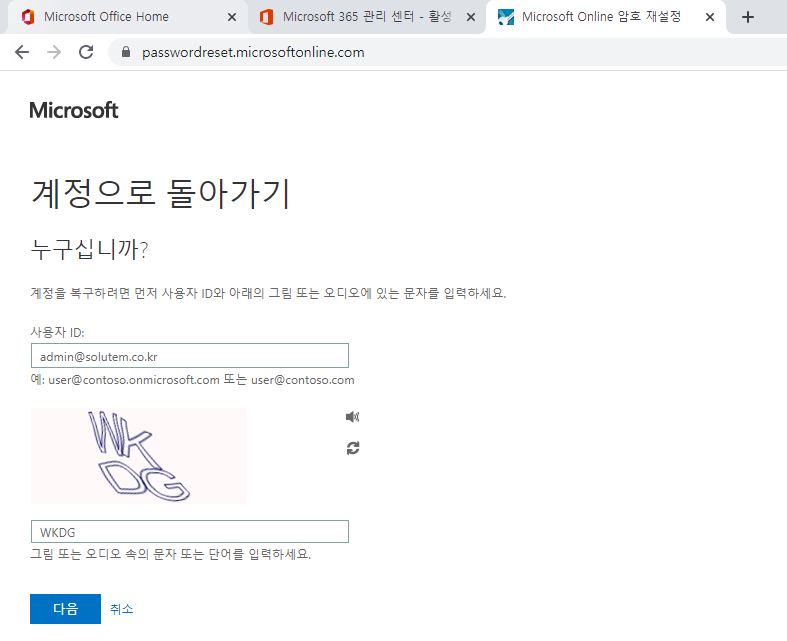Close the Microsoft Office Home tab

[232, 17]
